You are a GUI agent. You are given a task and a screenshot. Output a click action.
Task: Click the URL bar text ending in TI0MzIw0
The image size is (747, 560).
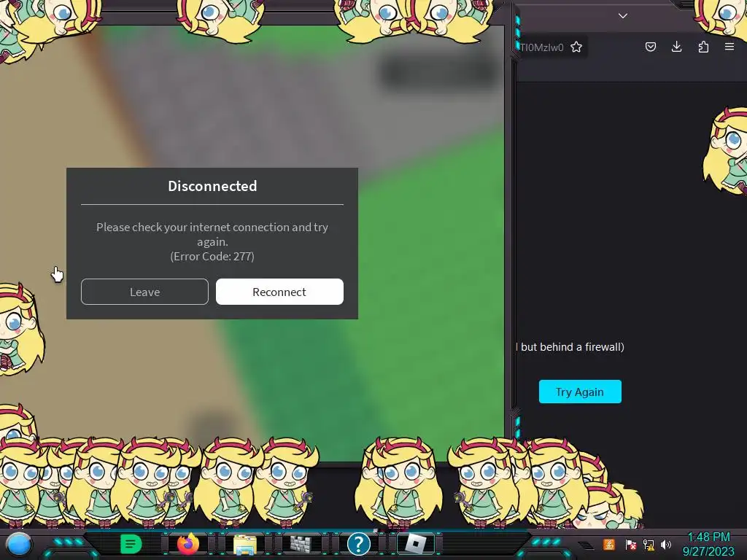pyautogui.click(x=542, y=47)
